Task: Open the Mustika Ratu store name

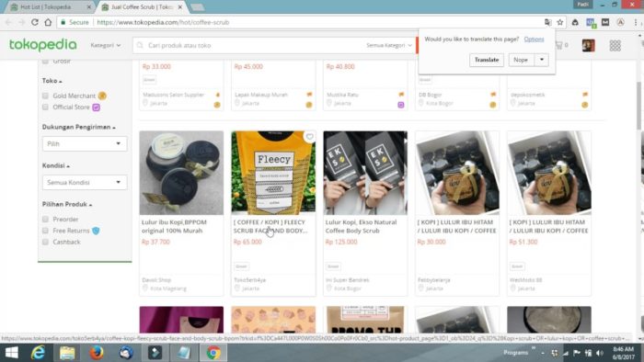Action: (x=342, y=95)
